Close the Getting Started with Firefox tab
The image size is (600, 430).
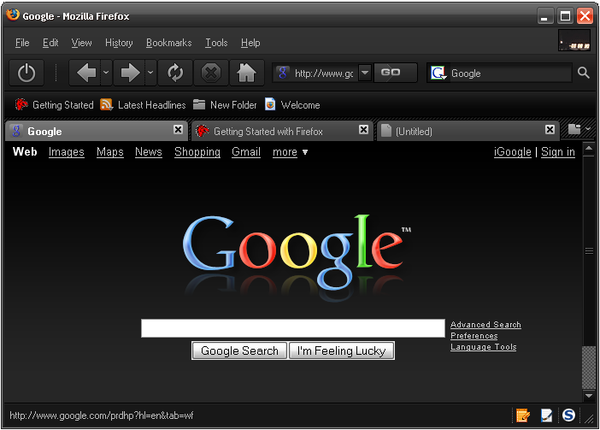pyautogui.click(x=364, y=130)
